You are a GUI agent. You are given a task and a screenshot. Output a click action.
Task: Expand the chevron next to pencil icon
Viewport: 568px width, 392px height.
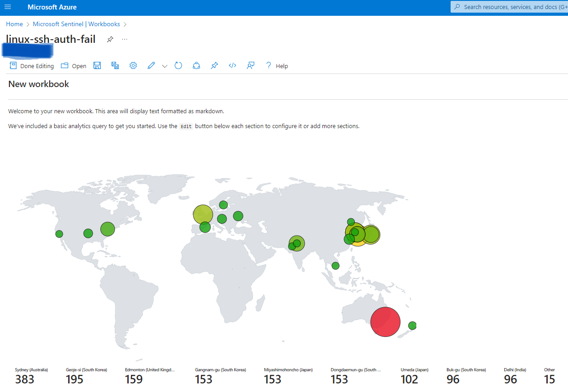pyautogui.click(x=165, y=66)
